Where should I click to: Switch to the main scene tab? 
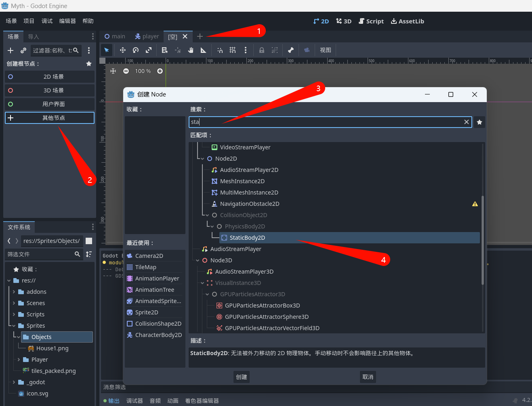(115, 36)
